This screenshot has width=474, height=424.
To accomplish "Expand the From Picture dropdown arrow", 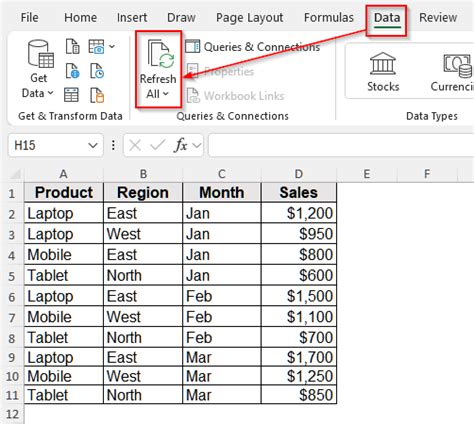I will click(x=112, y=46).
